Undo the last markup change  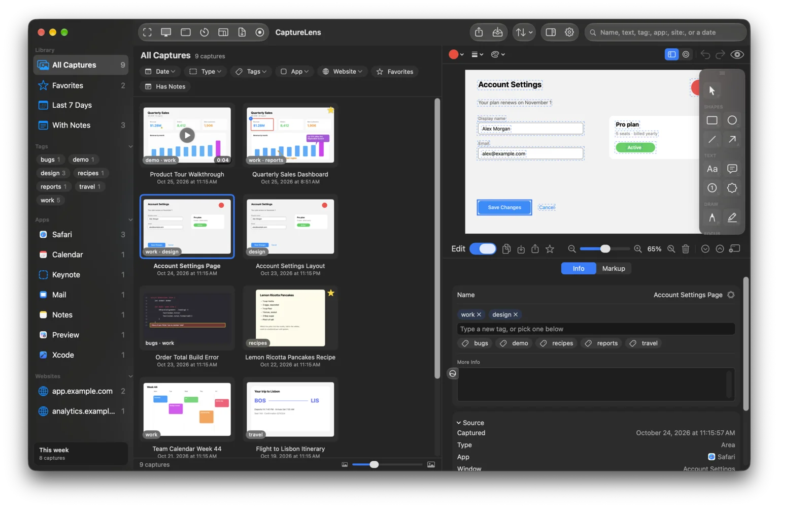(705, 54)
